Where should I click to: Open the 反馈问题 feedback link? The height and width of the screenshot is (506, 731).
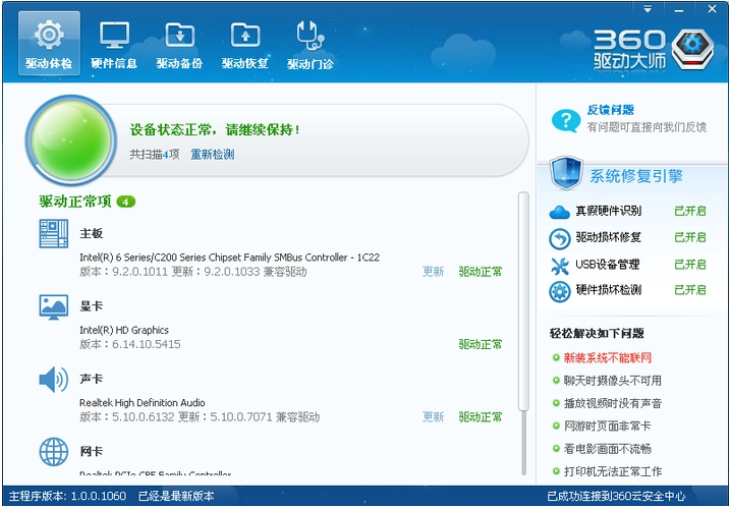pos(610,110)
